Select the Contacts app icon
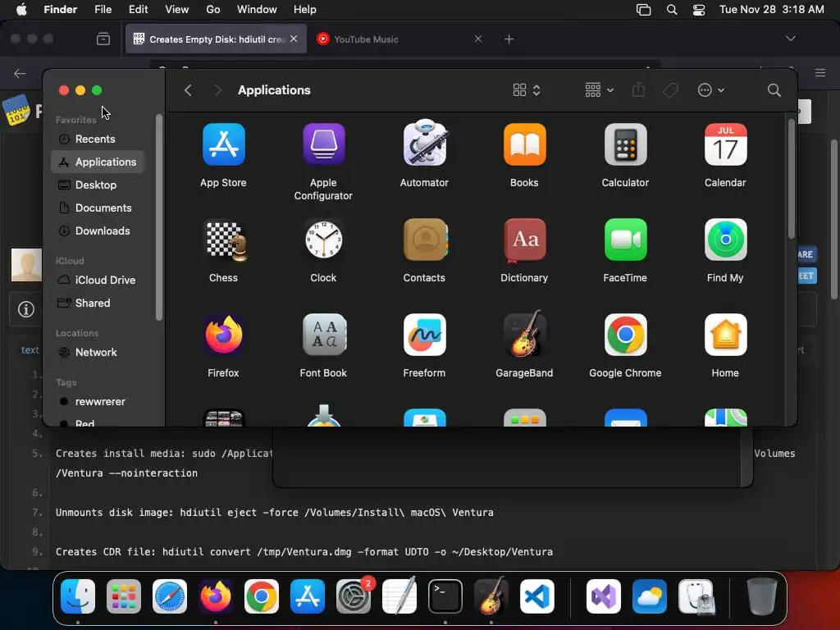 coord(425,240)
